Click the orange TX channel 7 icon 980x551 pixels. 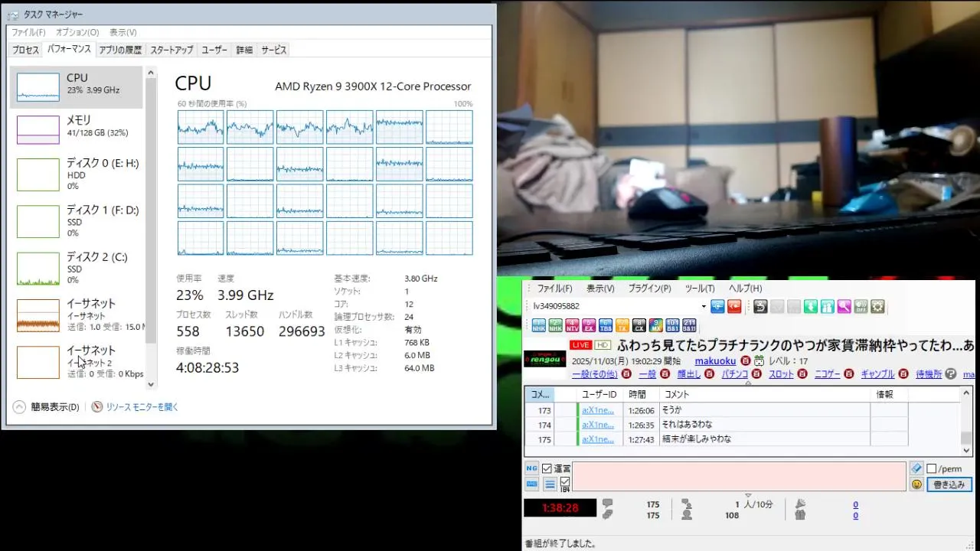click(x=622, y=325)
